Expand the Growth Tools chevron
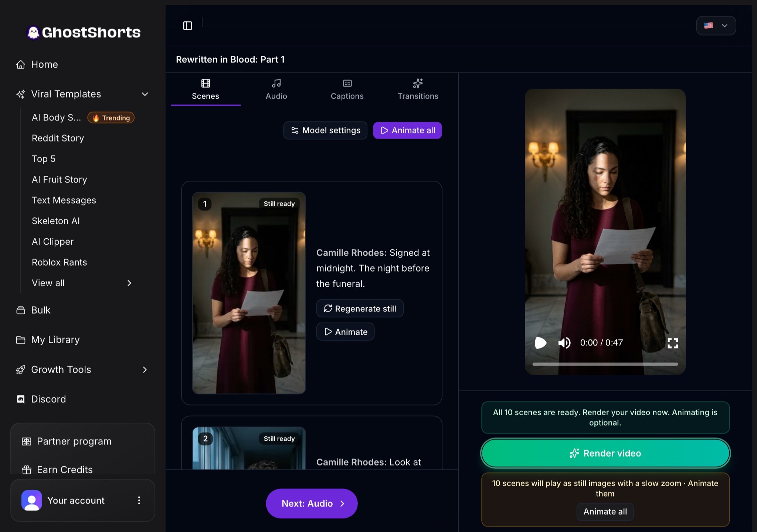The image size is (757, 532). coord(145,369)
